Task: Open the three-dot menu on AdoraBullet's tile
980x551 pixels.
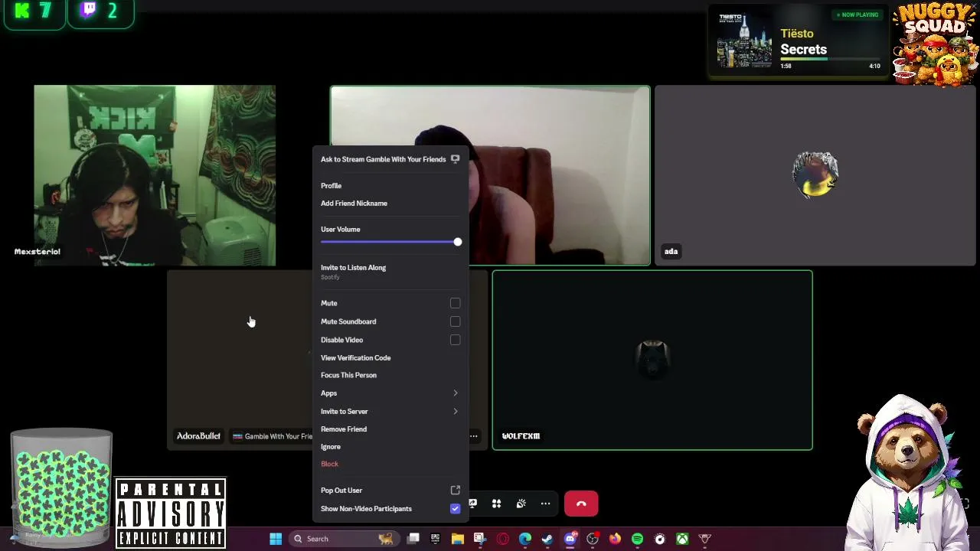Action: pos(473,436)
